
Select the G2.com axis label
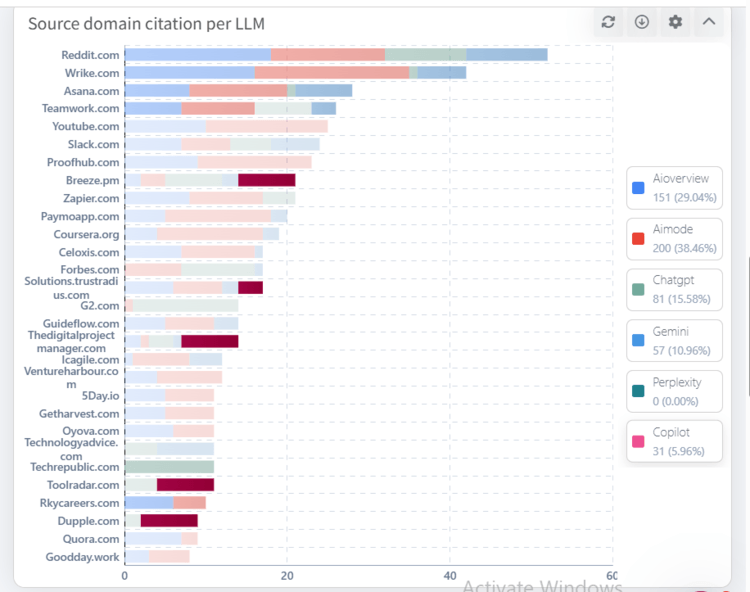pyautogui.click(x=99, y=306)
